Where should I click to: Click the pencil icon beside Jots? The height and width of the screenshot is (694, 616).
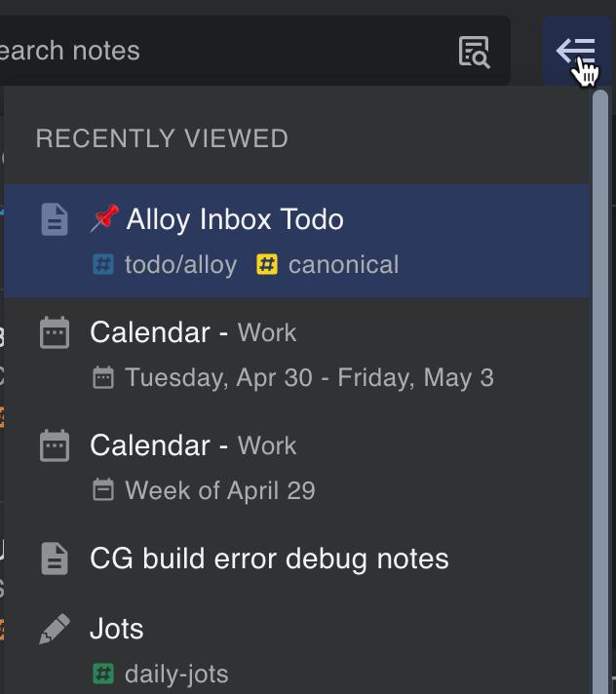pos(55,629)
